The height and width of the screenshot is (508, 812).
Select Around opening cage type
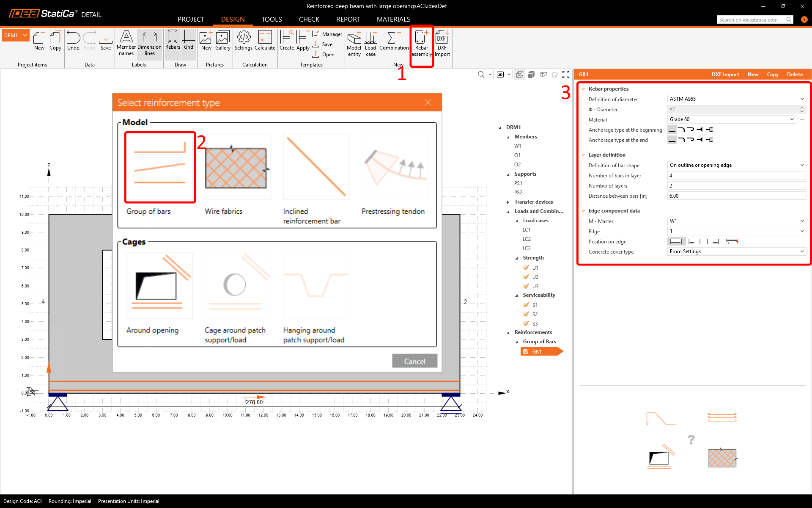159,286
